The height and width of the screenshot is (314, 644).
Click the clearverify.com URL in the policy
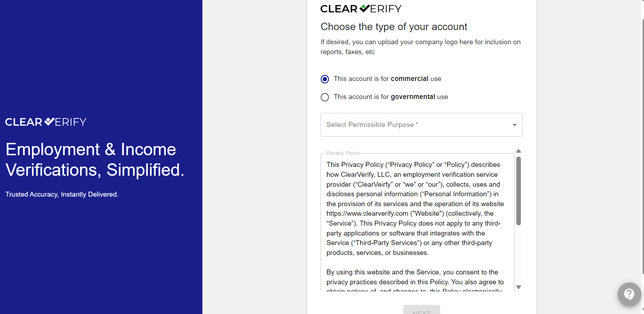coord(367,214)
